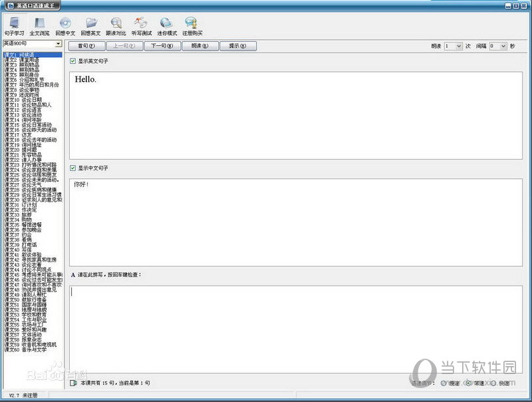Select the 慢速 slow speed radio button
Viewport: 532px width, 402px height.
(x=444, y=383)
